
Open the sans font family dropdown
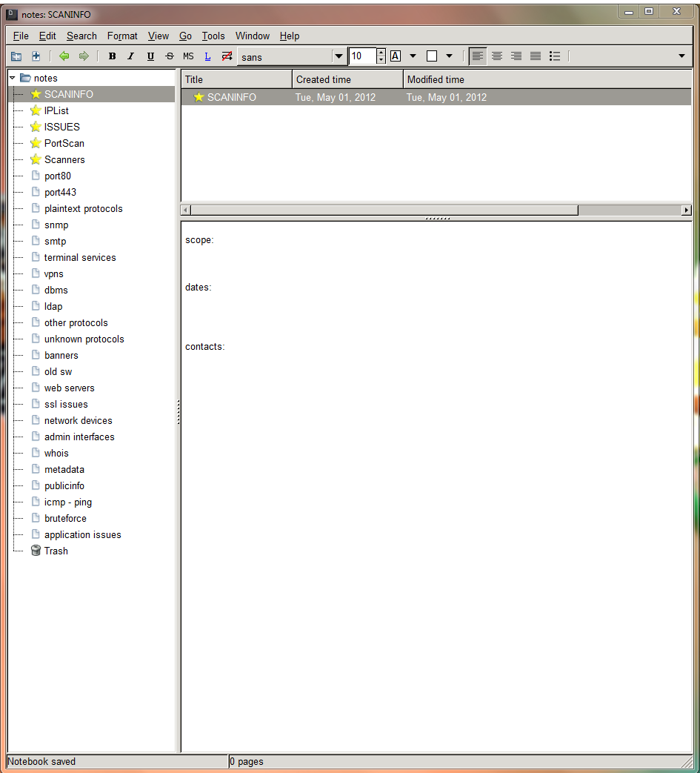click(x=339, y=56)
